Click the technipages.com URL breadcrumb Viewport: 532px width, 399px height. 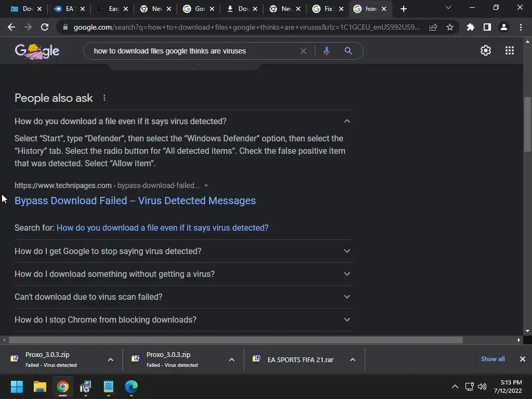pyautogui.click(x=107, y=185)
